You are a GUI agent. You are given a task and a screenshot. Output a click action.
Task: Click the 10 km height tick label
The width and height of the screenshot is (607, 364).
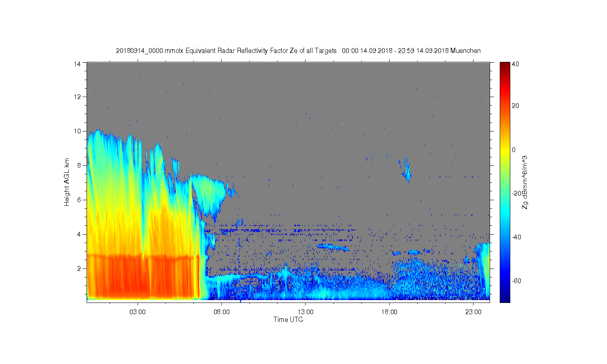click(x=79, y=131)
